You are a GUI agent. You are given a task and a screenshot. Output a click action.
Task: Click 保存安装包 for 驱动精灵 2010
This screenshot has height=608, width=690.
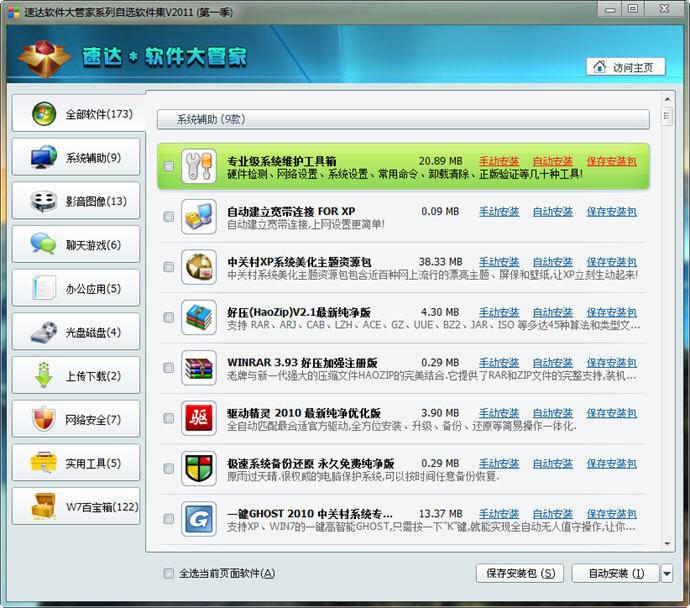[x=611, y=413]
